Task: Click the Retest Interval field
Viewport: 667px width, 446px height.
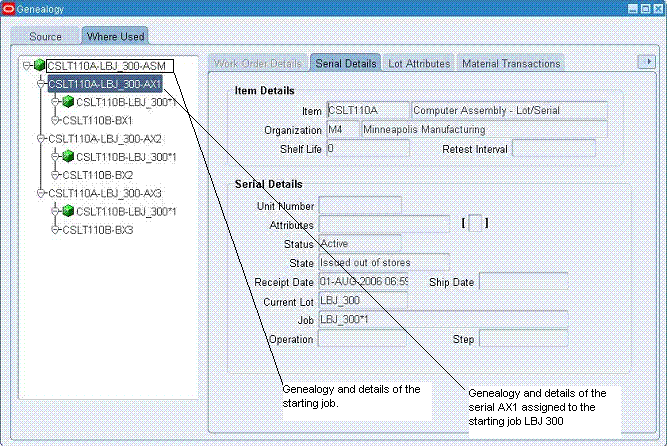Action: [554, 149]
